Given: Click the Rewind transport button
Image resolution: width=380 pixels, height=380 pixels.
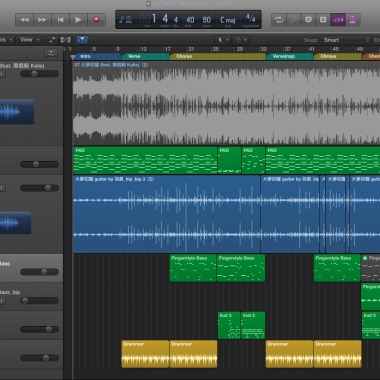Looking at the screenshot, I should coord(24,20).
